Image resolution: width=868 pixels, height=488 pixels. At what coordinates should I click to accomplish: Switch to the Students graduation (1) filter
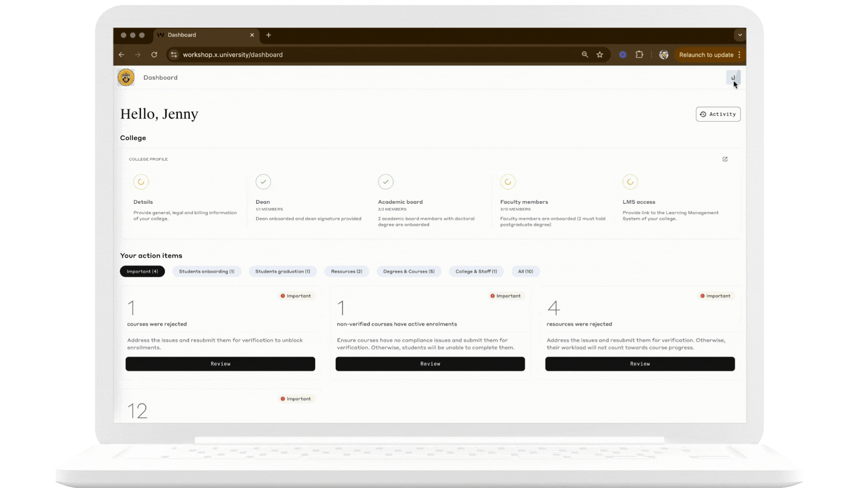[283, 271]
